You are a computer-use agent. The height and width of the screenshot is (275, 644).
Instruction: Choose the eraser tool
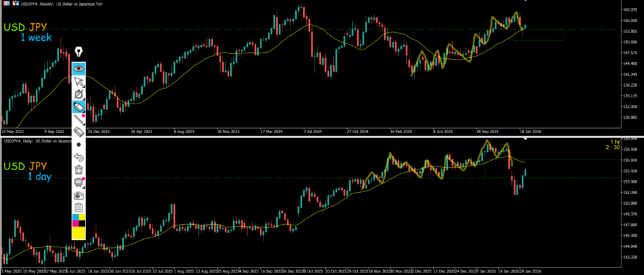click(79, 132)
